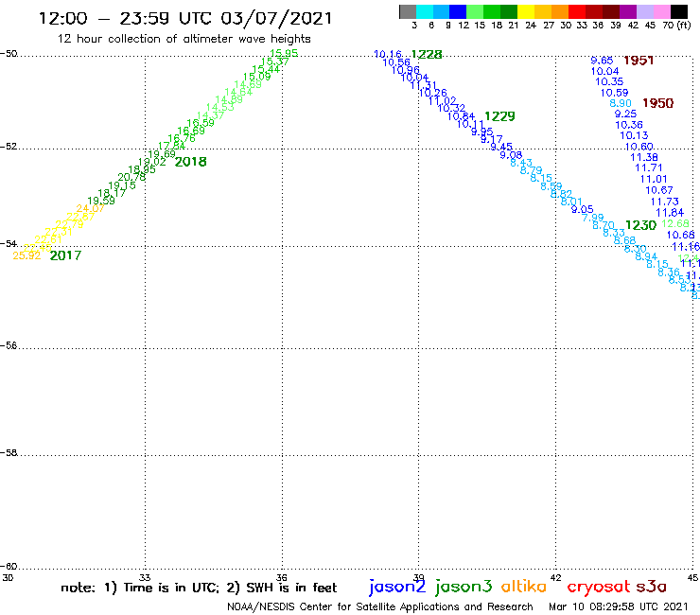The image size is (700, 615).
Task: Click the bright red legend swatch
Action: click(577, 11)
